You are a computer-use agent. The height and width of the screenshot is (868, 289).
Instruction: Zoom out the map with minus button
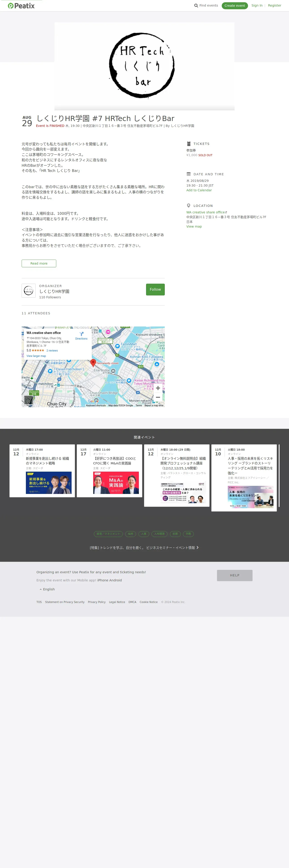pyautogui.click(x=158, y=397)
